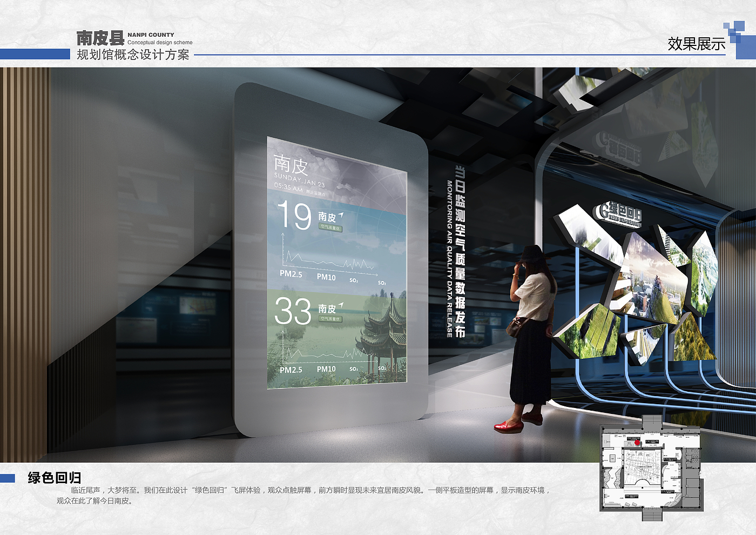Click PM2.5 label under the 19 chart
756x535 pixels.
point(291,274)
